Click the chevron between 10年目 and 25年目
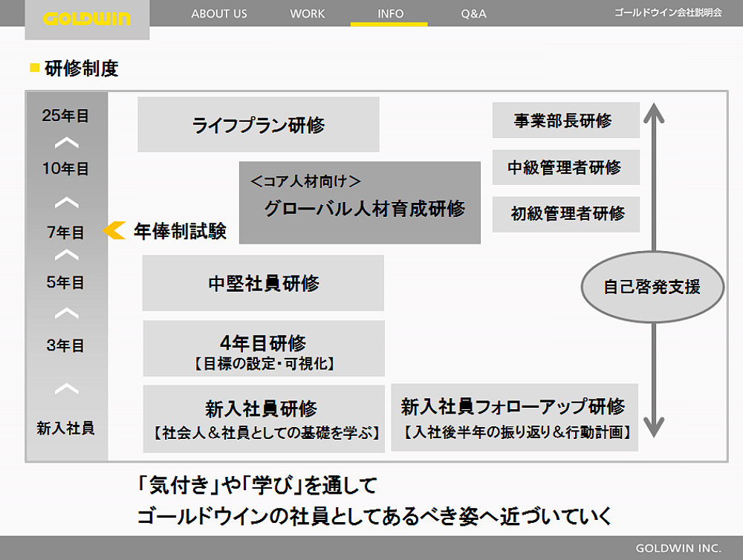Viewport: 743px width, 560px height. point(67,141)
